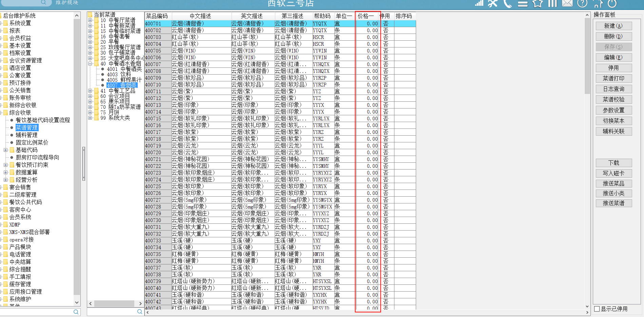Viewport: 644px width, 317px height.
Task: Toggle the 显示已停用 checkbox
Action: pos(597,309)
